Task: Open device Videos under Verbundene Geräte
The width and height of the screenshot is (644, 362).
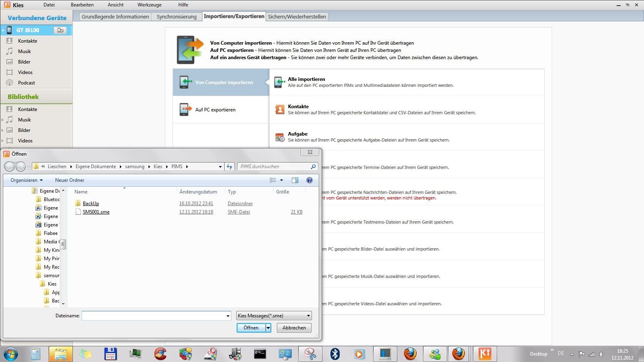Action: 25,72
